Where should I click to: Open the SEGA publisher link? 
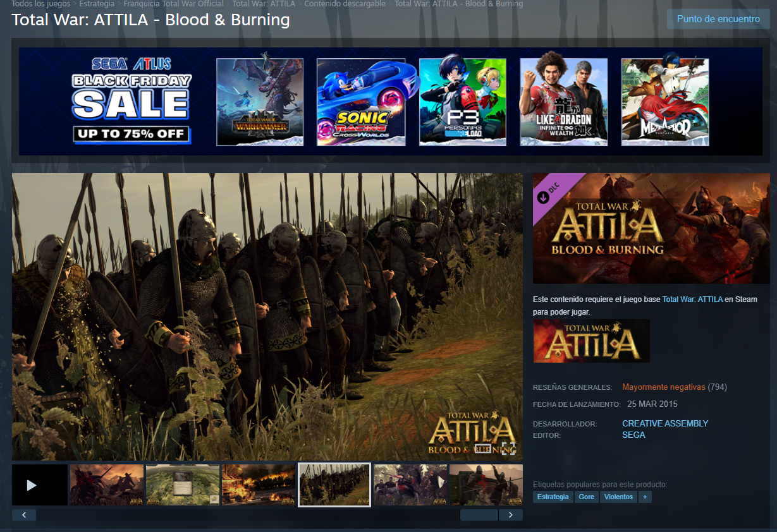pos(633,435)
